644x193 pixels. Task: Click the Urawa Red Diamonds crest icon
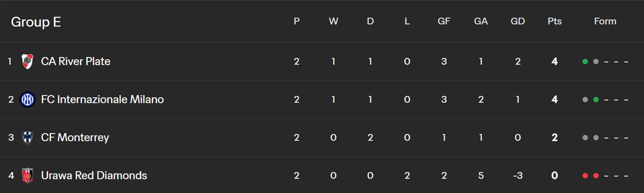(27, 175)
